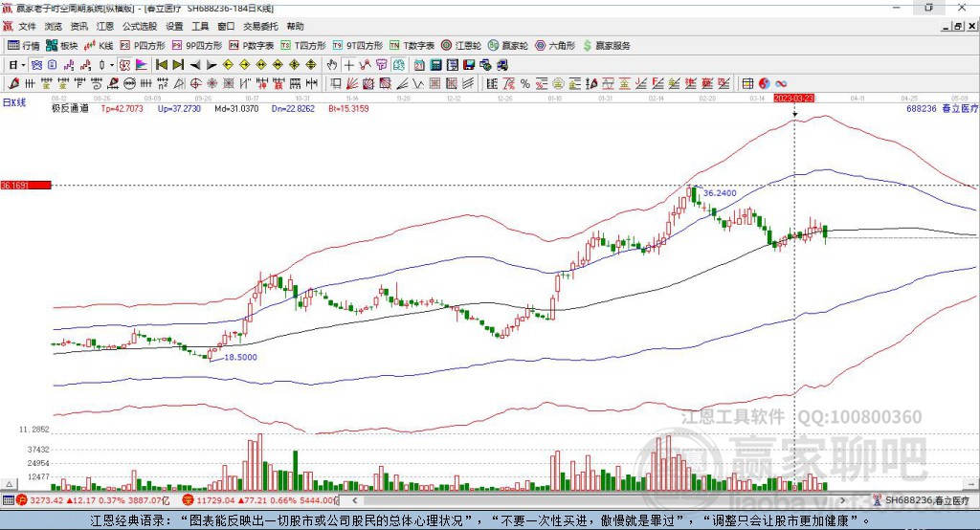The width and height of the screenshot is (980, 530).
Task: Open the 9P四方形 tool
Action: (x=197, y=46)
